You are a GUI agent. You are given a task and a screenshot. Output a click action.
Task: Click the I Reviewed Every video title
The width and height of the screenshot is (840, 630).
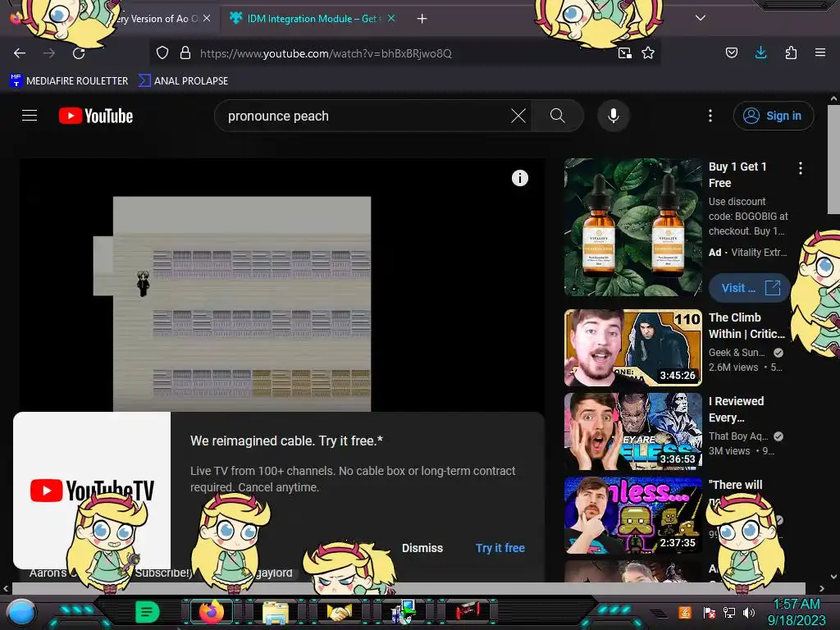(736, 409)
